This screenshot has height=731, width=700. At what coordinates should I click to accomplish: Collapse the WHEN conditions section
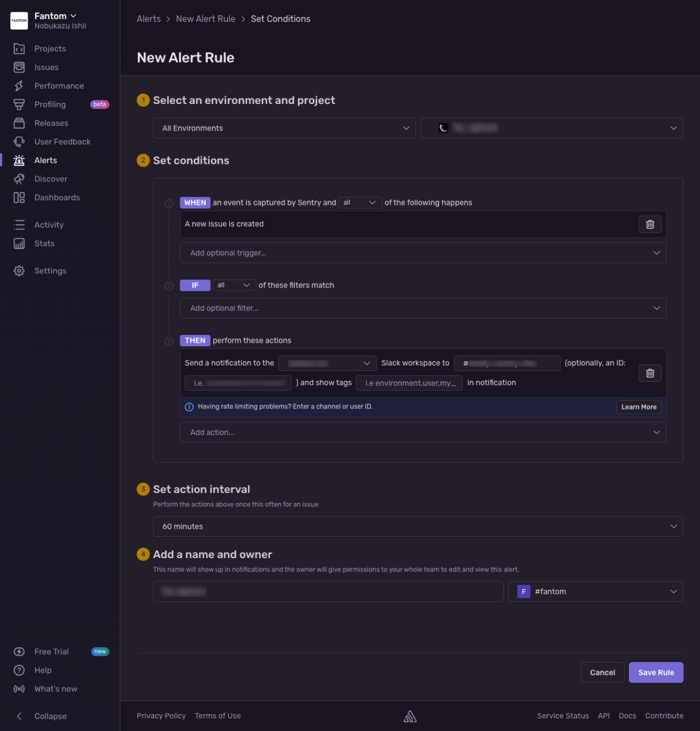[x=169, y=203]
